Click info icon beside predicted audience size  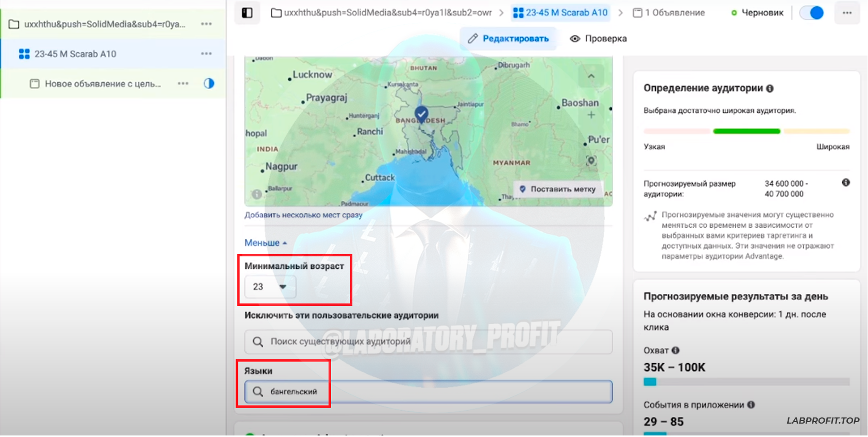pyautogui.click(x=845, y=183)
